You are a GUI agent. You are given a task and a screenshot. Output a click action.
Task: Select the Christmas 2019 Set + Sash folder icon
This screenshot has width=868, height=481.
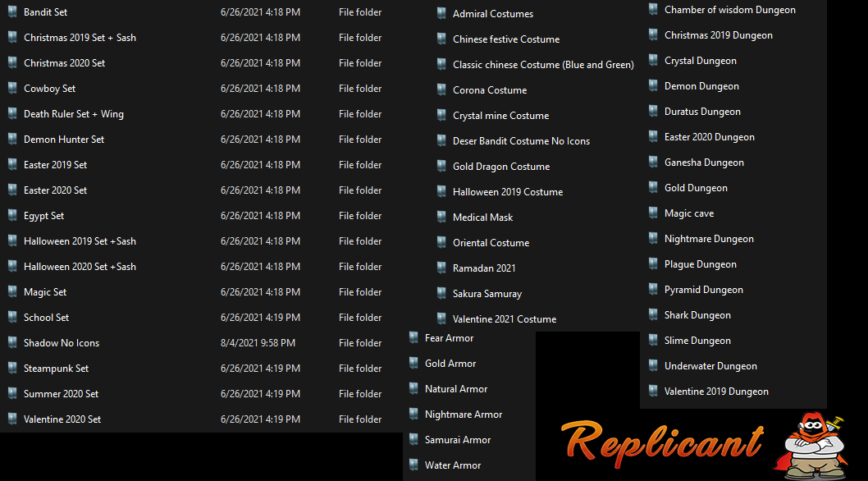coord(12,37)
